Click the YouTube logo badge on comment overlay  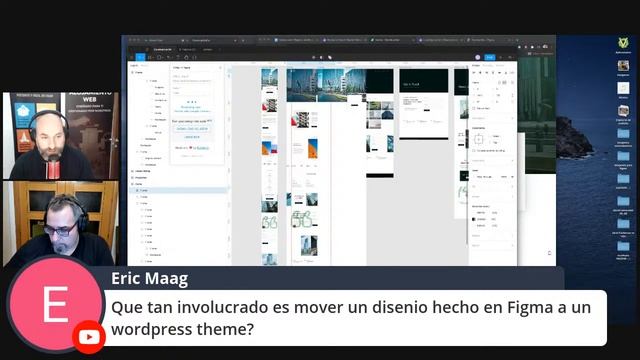point(89,337)
